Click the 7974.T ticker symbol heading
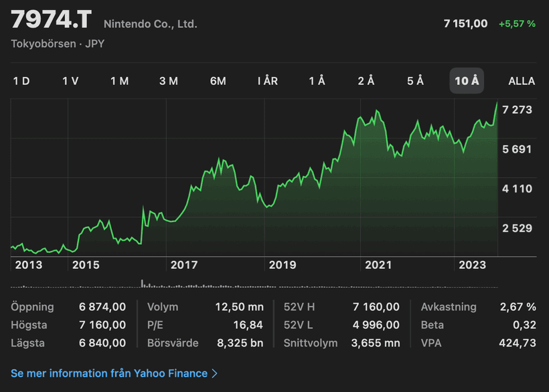549x392 pixels. 50,21
